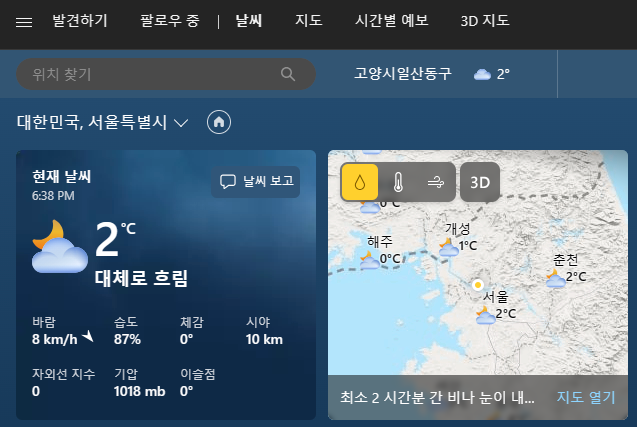The width and height of the screenshot is (637, 427).
Task: Click the 6:38 PM timestamp
Action: 53,196
